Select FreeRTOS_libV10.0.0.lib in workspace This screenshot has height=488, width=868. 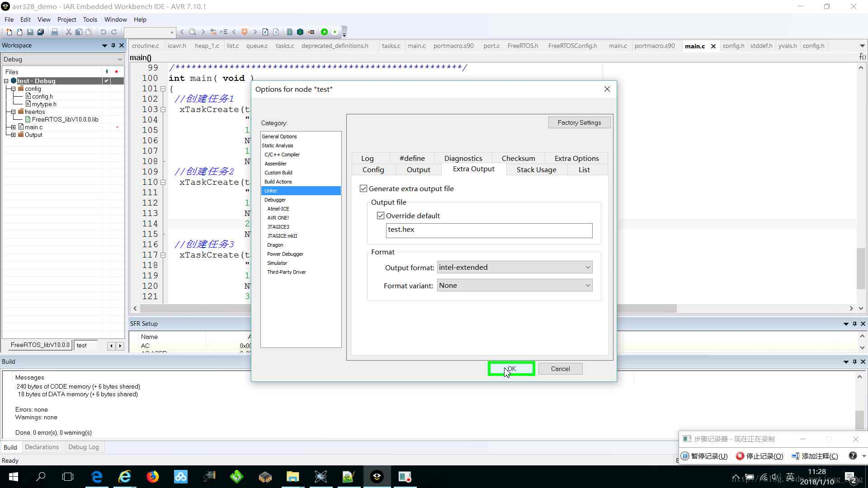coord(65,120)
